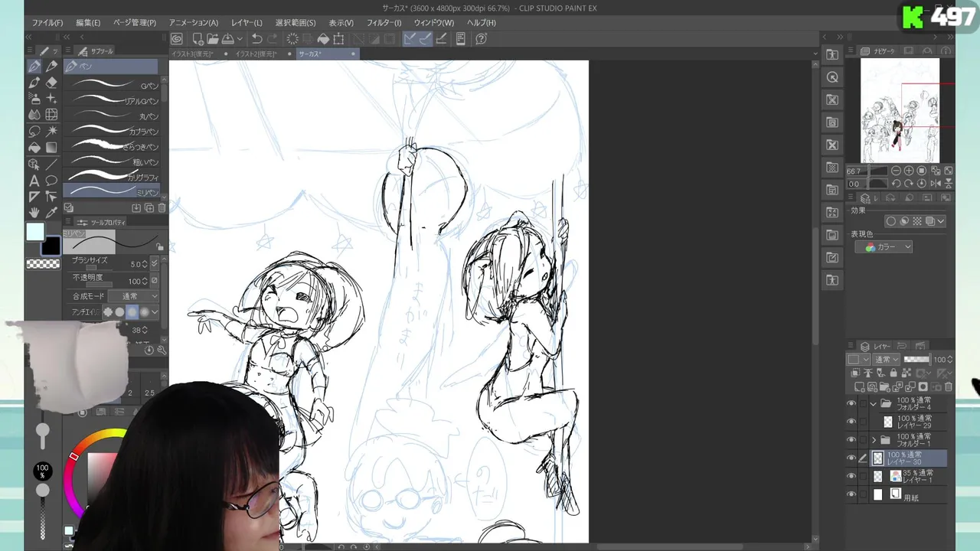
Task: Delete the selected sub tool
Action: pyautogui.click(x=162, y=208)
